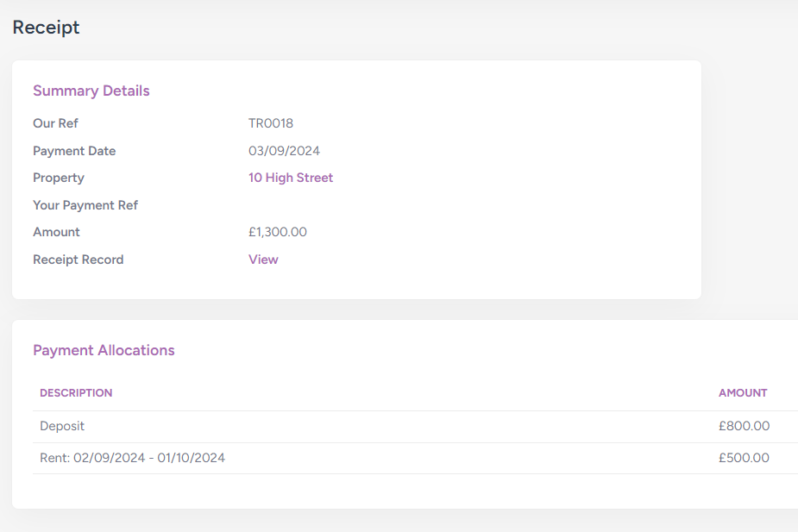Image resolution: width=798 pixels, height=532 pixels.
Task: Click the Amount label in Summary Details
Action: click(x=56, y=232)
